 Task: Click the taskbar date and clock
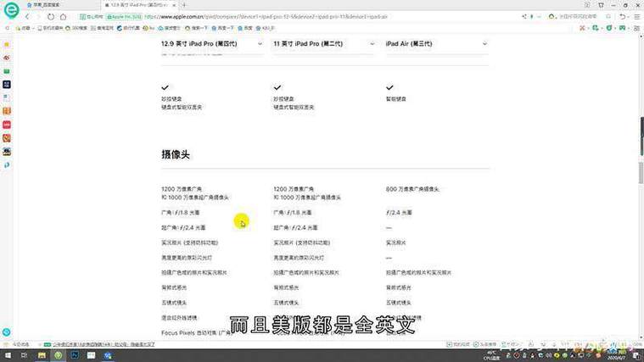tap(616, 355)
